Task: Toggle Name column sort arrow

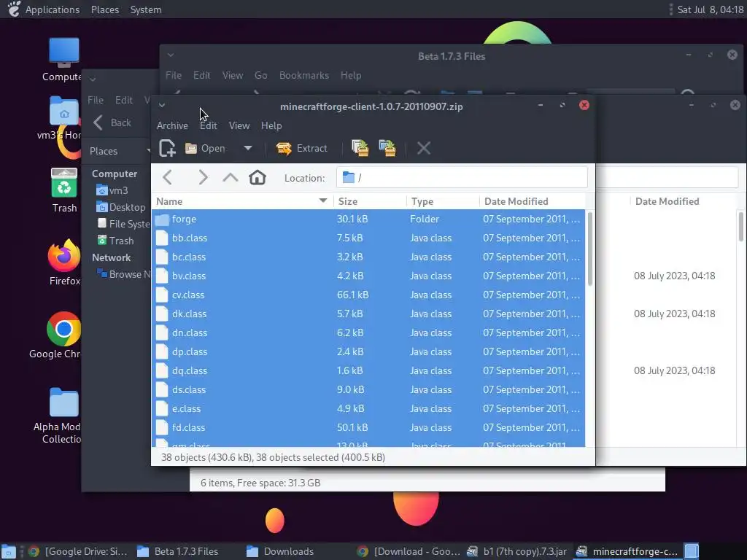Action: [323, 201]
